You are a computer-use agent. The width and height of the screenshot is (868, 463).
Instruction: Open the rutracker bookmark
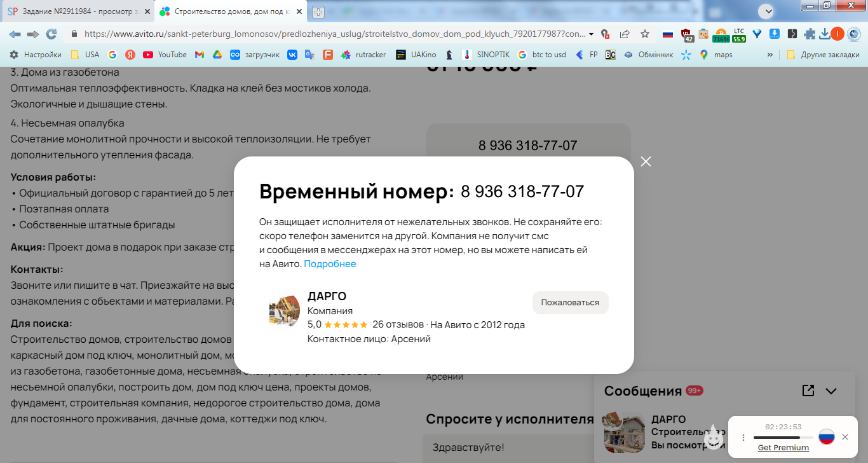(x=363, y=55)
